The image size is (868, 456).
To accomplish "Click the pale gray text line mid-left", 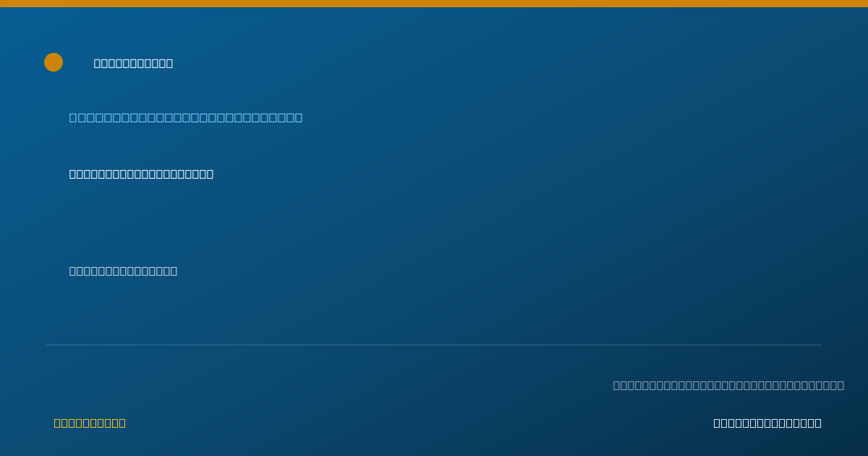I will (x=123, y=271).
